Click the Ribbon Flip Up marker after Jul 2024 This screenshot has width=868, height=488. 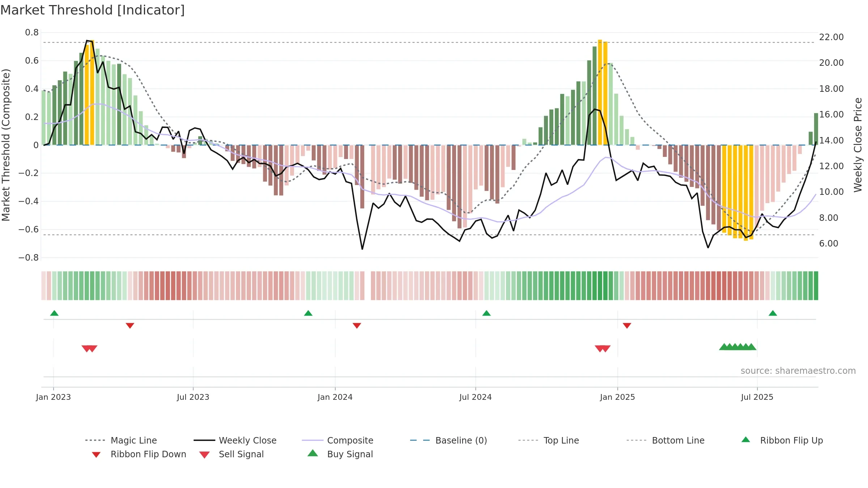pos(486,313)
